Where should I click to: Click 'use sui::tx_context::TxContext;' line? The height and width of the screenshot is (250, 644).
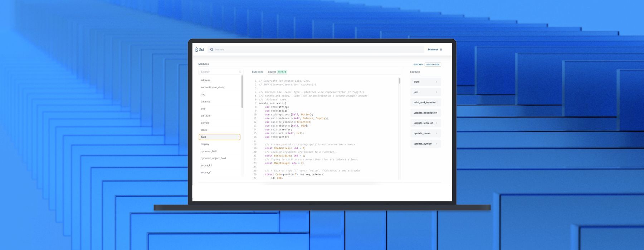pyautogui.click(x=288, y=122)
